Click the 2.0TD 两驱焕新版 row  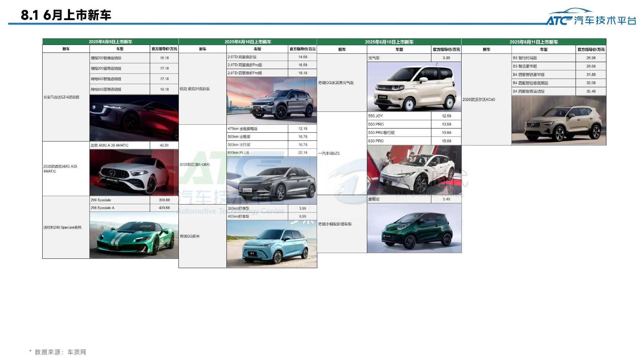(272, 57)
